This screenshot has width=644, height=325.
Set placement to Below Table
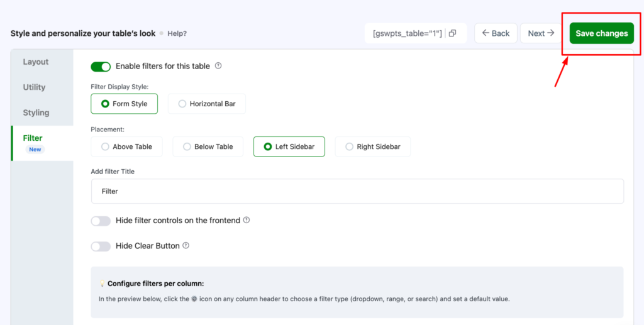point(208,146)
